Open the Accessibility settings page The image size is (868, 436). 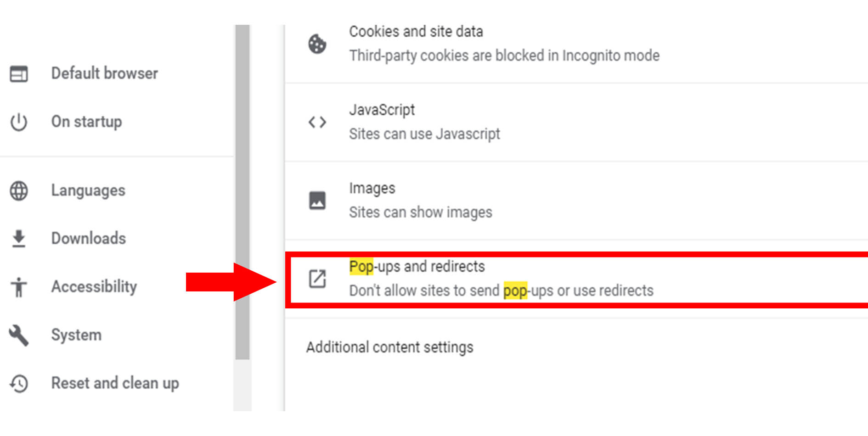[94, 286]
